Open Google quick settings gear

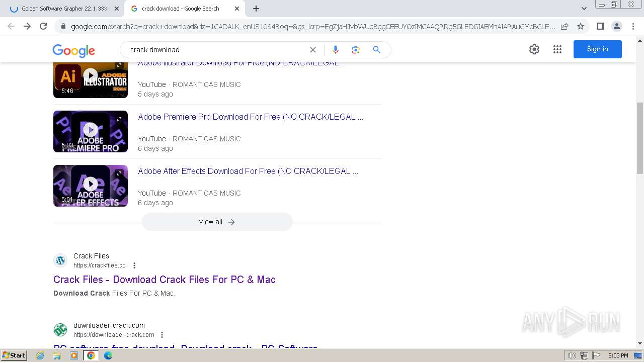(x=534, y=49)
